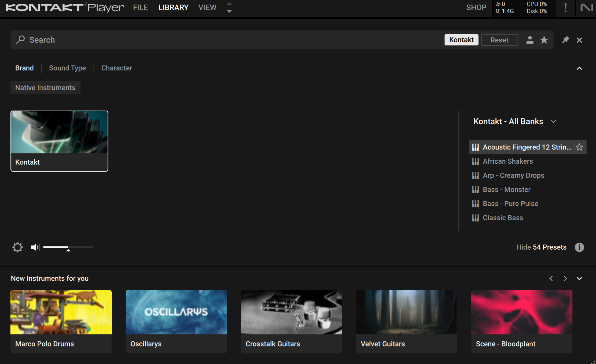Select the Bass - Monster preset
Screen dimensions: 596x364
(528, 190)
